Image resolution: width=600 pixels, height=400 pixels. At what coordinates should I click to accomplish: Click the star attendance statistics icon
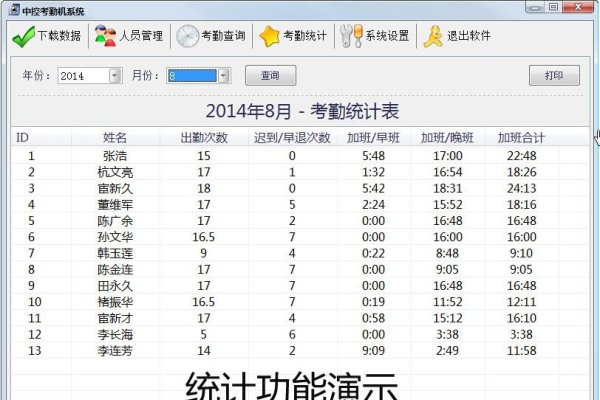[x=269, y=36]
